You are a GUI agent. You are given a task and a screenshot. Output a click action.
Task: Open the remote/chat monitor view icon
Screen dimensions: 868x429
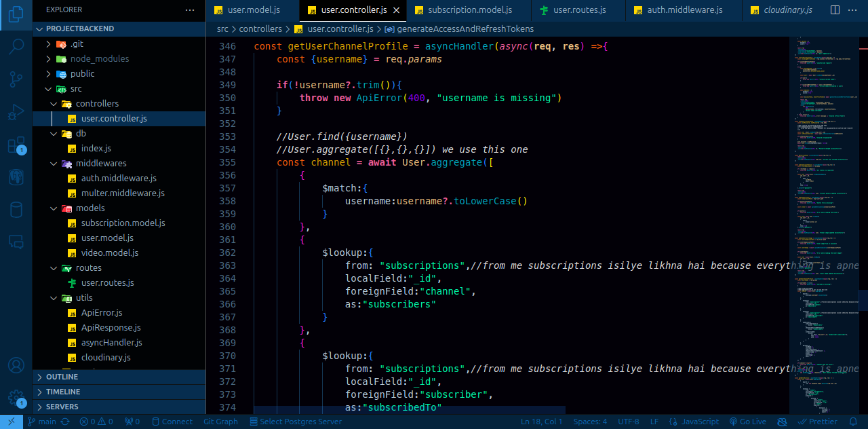[16, 242]
